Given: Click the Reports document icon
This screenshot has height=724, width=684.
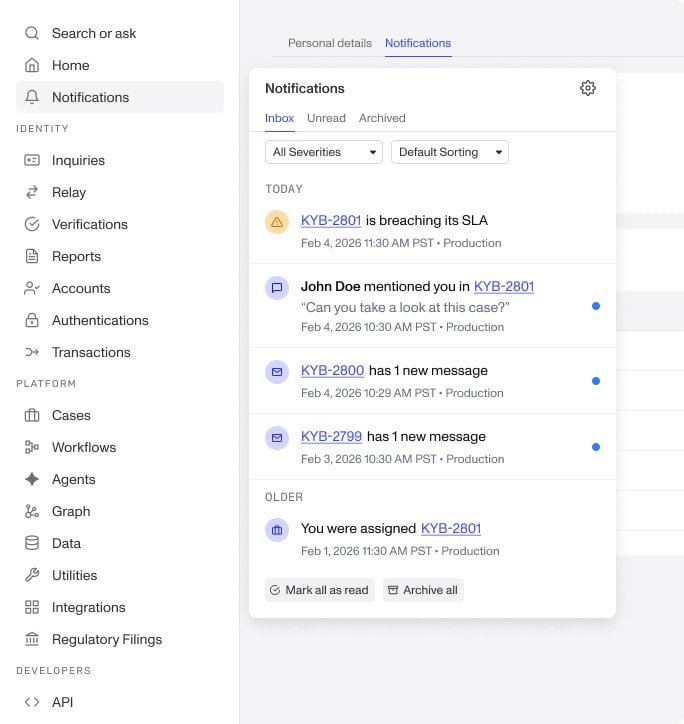Looking at the screenshot, I should pos(32,256).
